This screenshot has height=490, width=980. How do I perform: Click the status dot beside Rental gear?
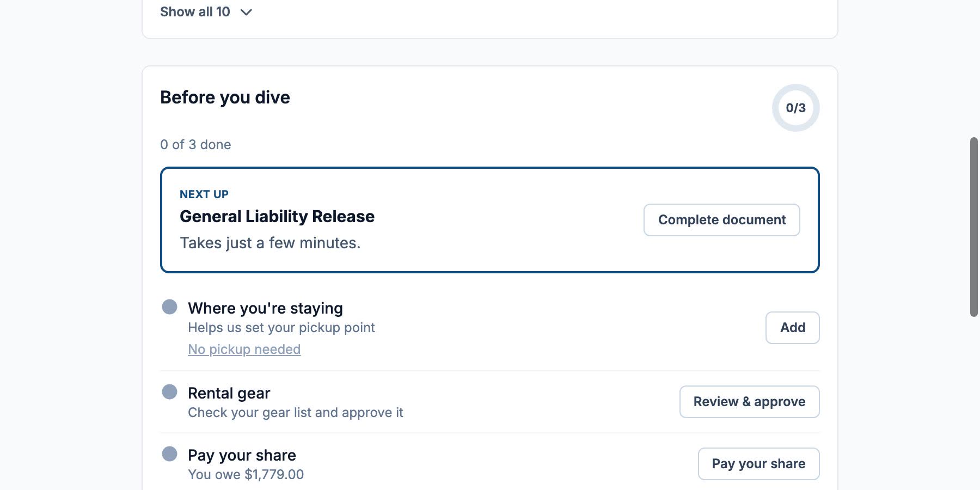click(170, 392)
